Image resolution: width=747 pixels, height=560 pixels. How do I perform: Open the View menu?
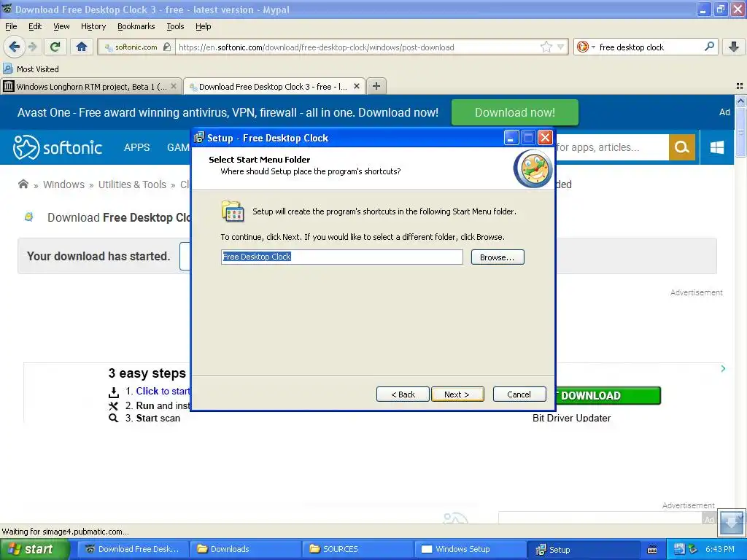point(61,26)
